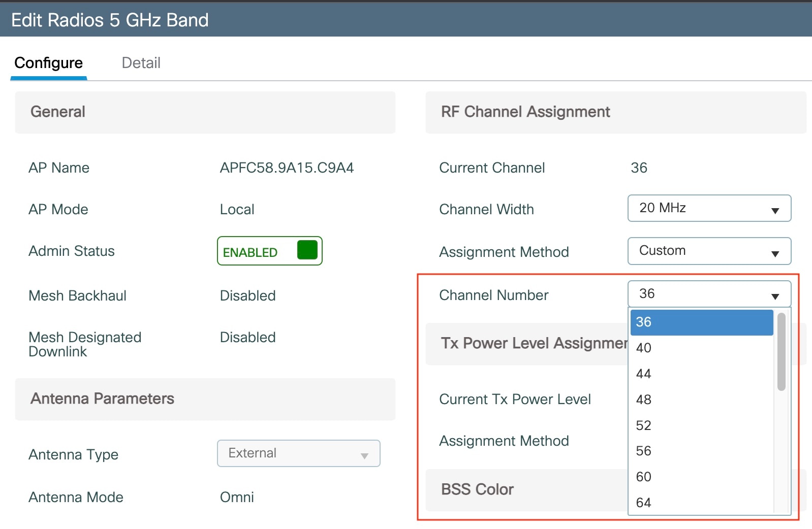Image resolution: width=812 pixels, height=529 pixels.
Task: Choose channel 52 in the list
Action: coord(702,425)
